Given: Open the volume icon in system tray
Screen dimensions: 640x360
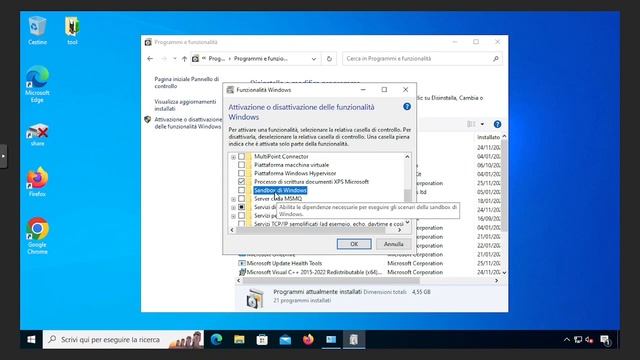Looking at the screenshot, I should (x=589, y=340).
